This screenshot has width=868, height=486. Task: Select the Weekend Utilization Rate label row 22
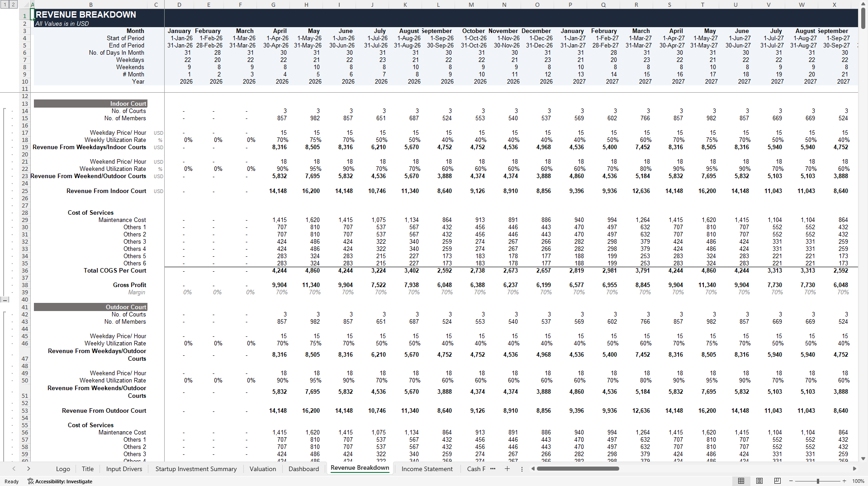(113, 169)
